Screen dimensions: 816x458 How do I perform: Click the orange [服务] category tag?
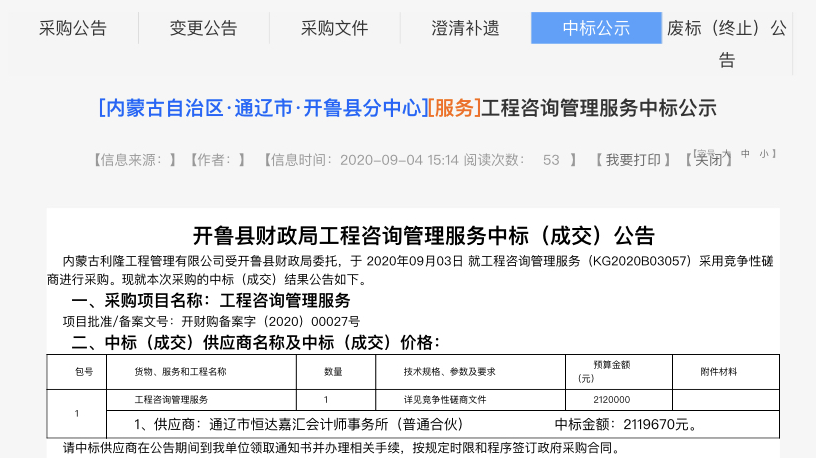[x=454, y=108]
